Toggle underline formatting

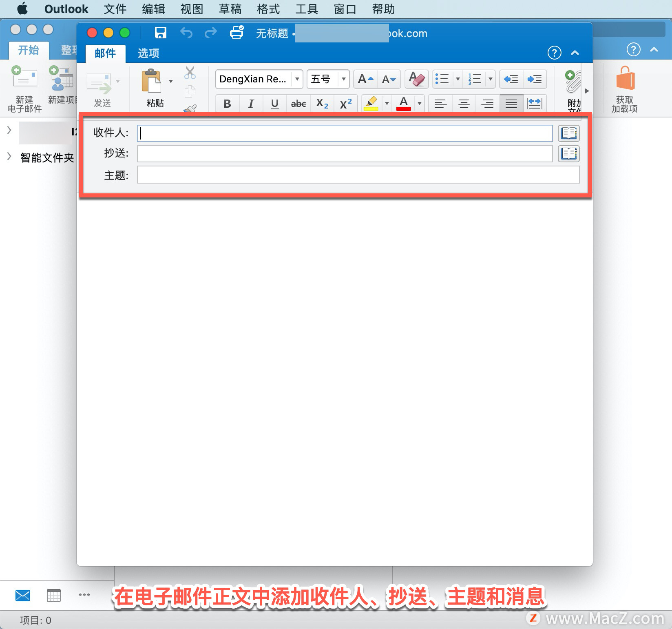tap(275, 104)
